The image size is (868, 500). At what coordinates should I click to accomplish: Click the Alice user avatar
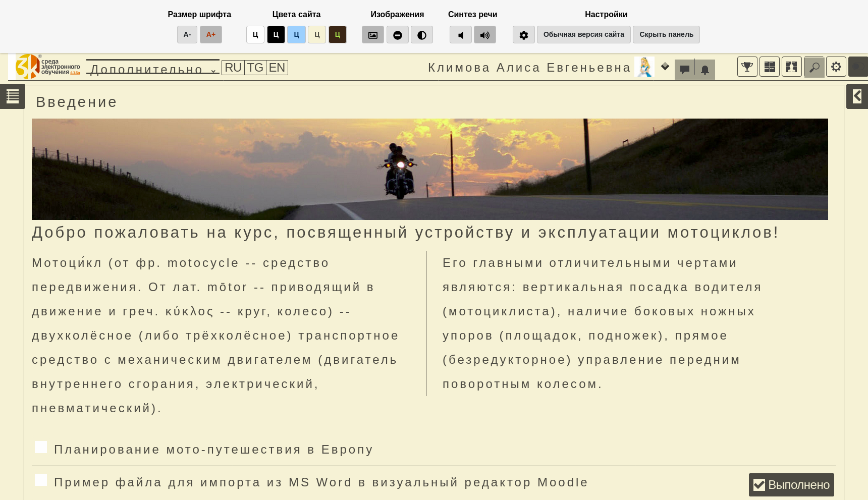point(644,67)
